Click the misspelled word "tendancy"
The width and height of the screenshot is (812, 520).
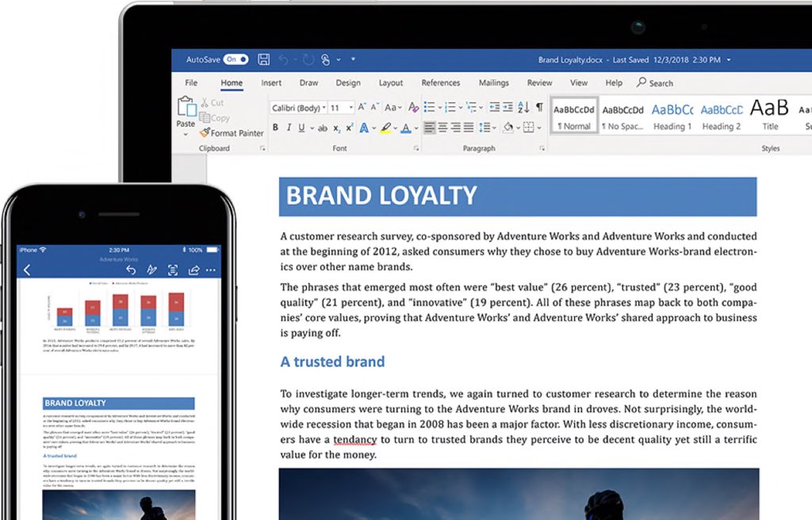click(354, 440)
